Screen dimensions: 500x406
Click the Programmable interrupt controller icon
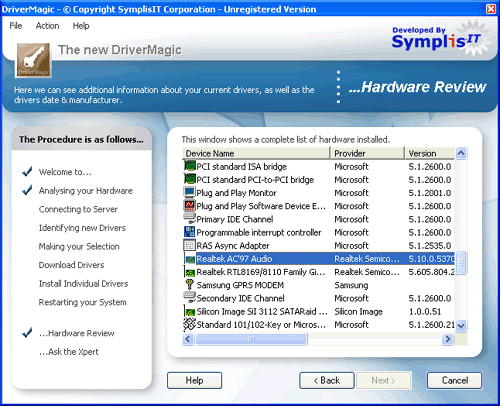pos(189,232)
